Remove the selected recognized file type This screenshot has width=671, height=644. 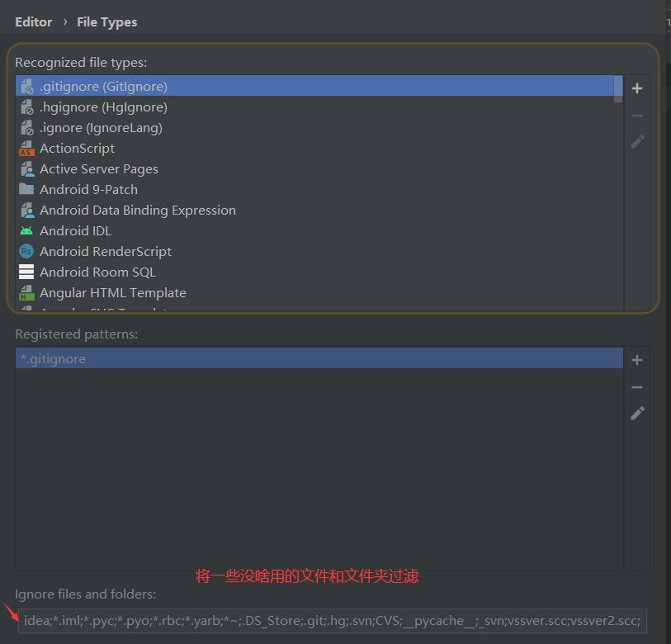point(637,116)
